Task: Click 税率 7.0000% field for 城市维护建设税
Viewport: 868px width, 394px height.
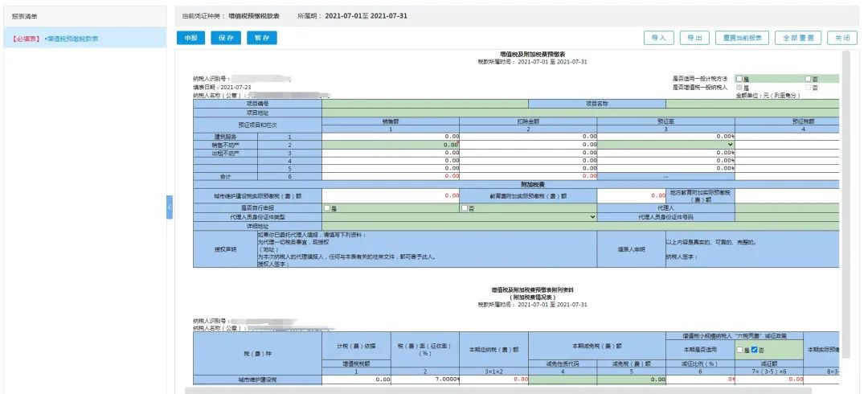Action: [424, 380]
